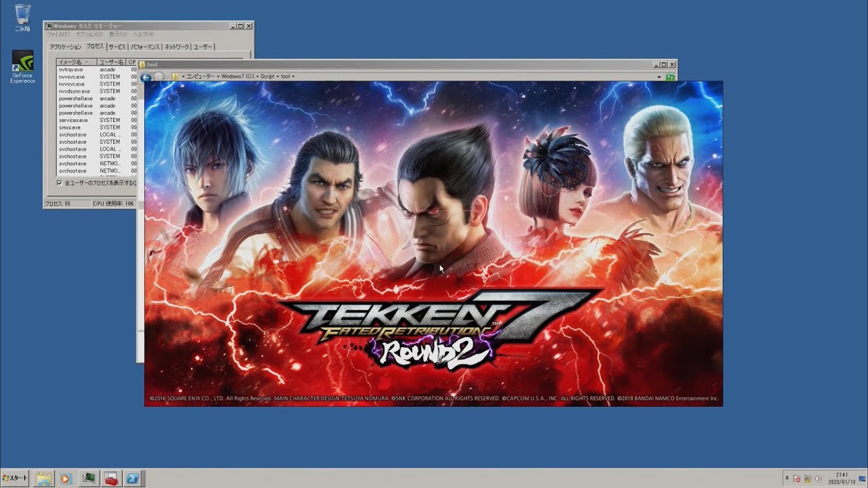The width and height of the screenshot is (868, 488).
Task: Go back in the tool Explorer window
Action: 146,77
